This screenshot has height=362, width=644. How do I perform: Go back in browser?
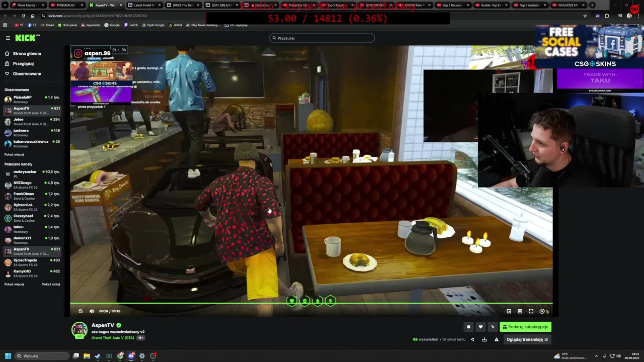tap(6, 16)
